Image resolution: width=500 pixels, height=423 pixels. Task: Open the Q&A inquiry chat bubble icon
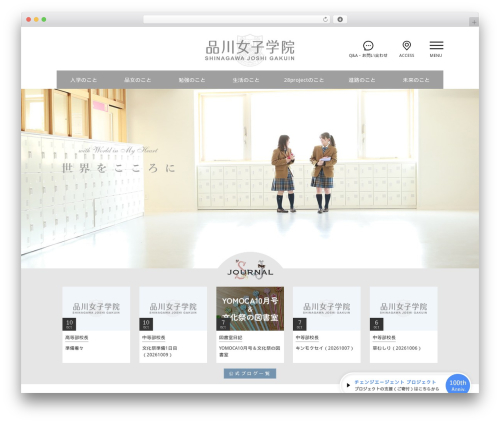[368, 46]
